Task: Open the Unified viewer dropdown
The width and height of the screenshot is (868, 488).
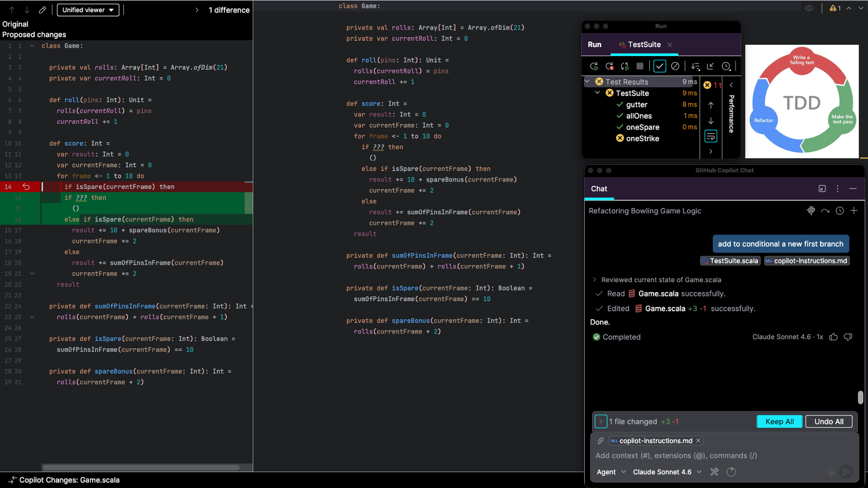Action: click(88, 10)
